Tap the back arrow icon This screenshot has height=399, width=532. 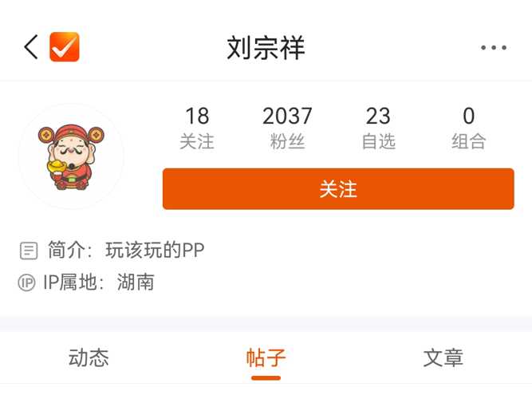31,47
